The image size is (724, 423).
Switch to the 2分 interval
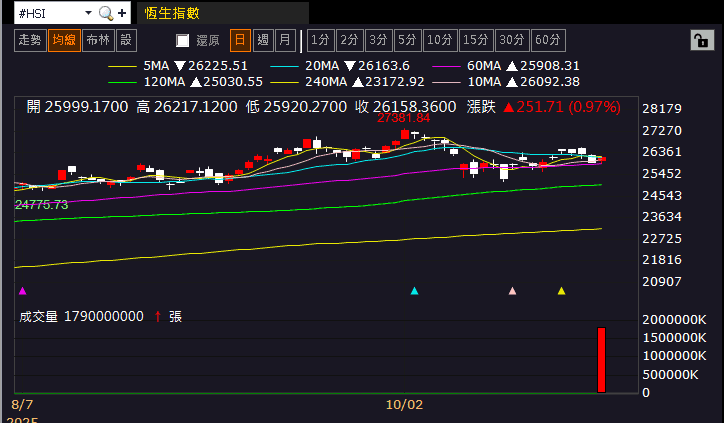350,40
